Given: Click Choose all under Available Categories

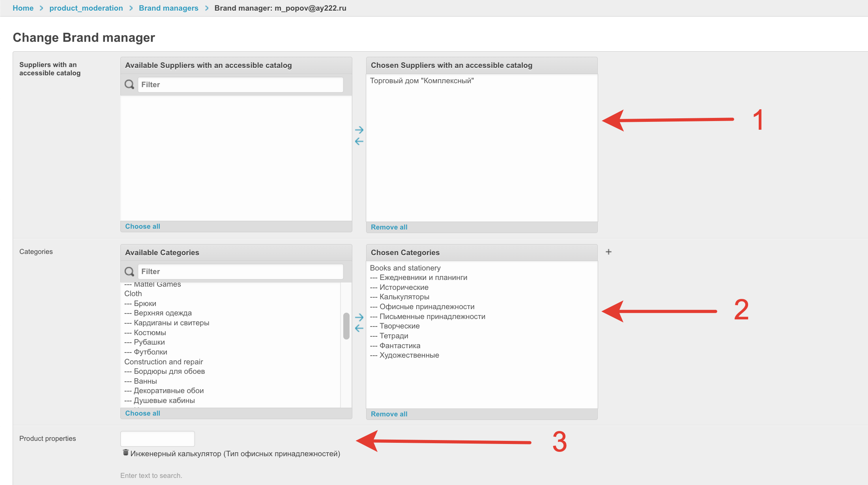Looking at the screenshot, I should [x=142, y=413].
